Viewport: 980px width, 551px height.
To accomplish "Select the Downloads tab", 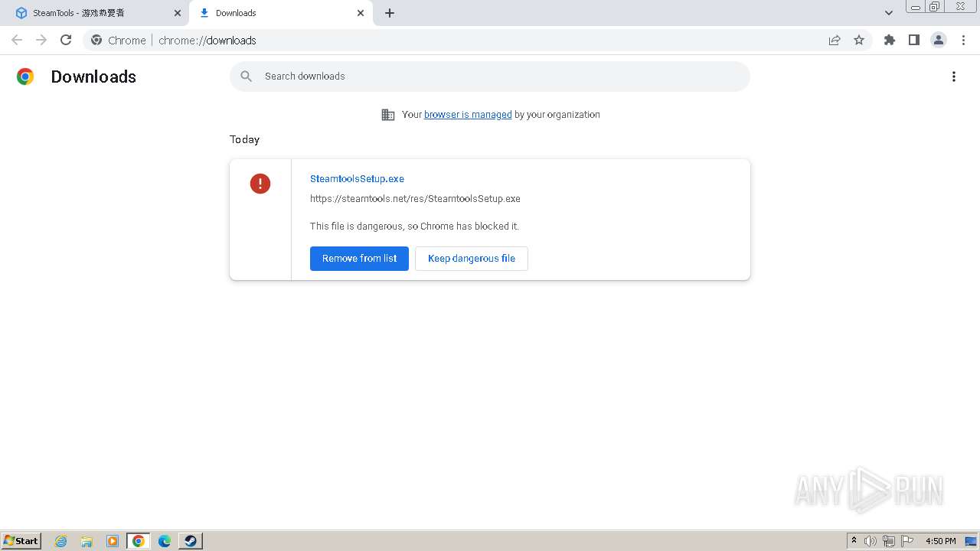I will [x=280, y=13].
